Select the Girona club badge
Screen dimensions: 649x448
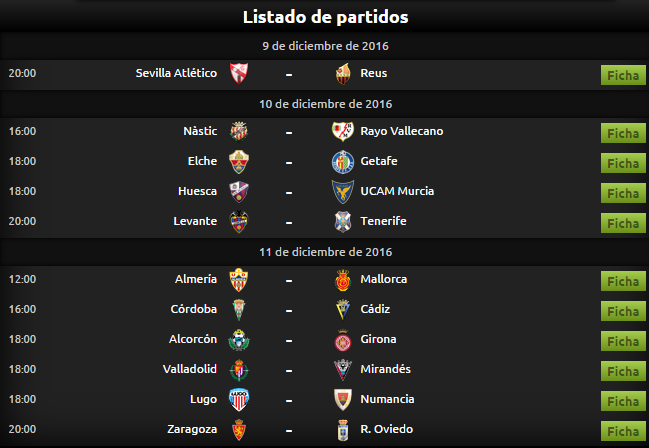[x=343, y=340]
